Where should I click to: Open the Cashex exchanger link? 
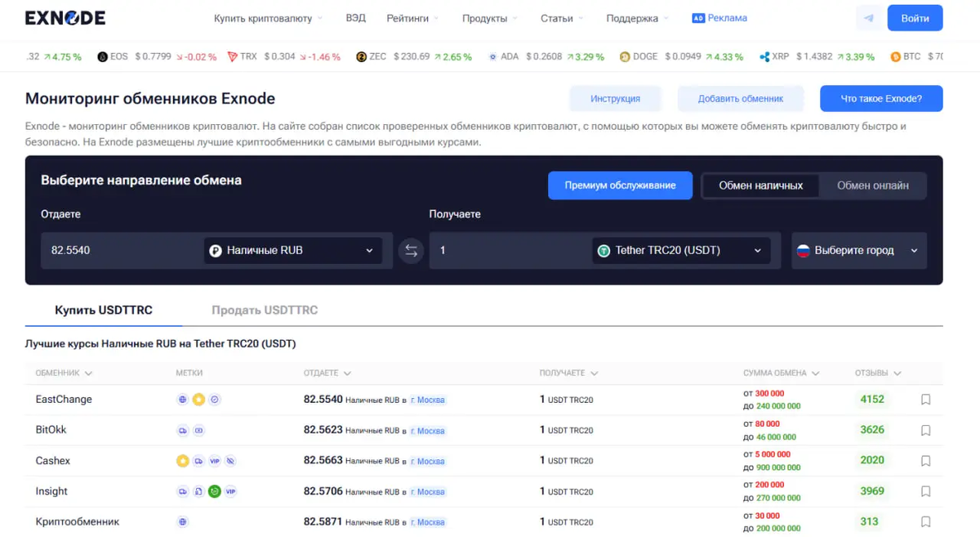(x=53, y=461)
